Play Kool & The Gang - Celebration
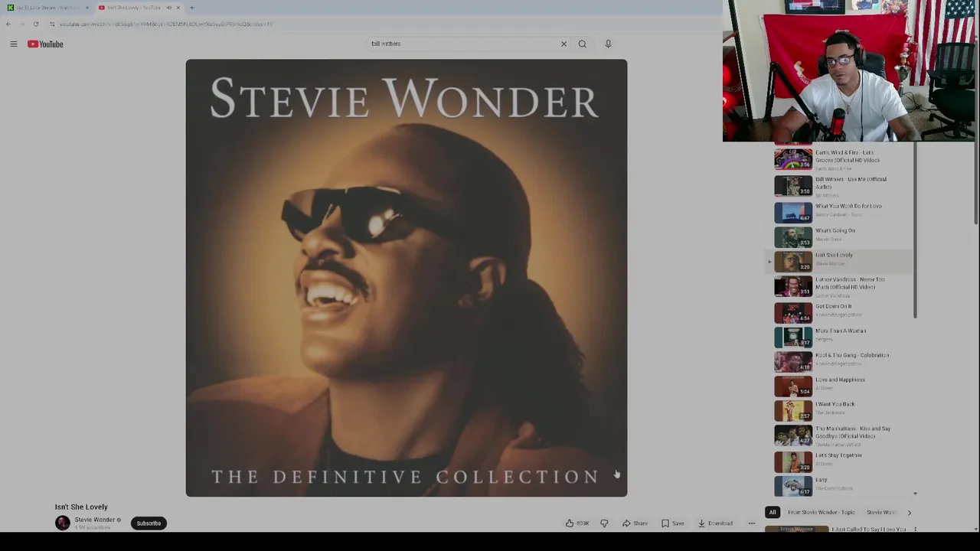Viewport: 980px width, 551px height. [840, 360]
